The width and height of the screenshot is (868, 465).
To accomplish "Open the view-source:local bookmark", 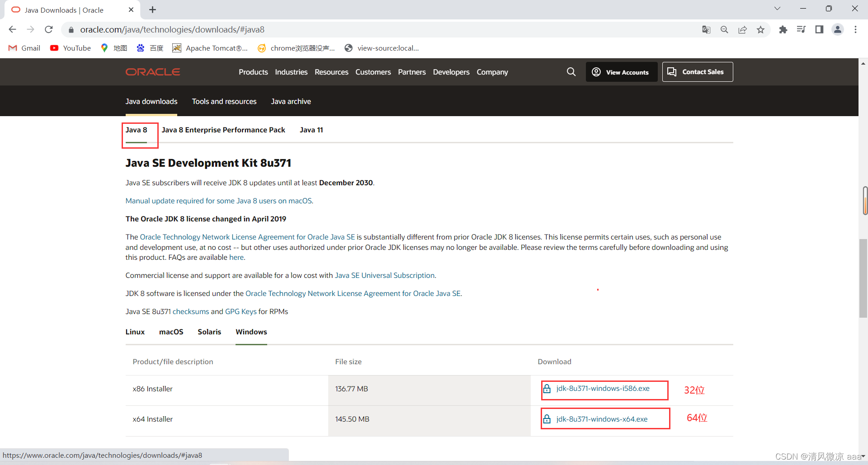I will (x=382, y=48).
